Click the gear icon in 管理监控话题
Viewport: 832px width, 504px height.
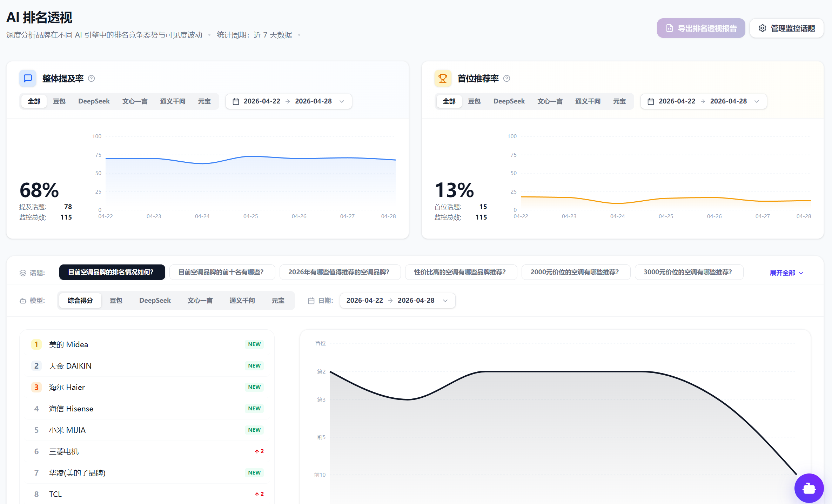(762, 28)
